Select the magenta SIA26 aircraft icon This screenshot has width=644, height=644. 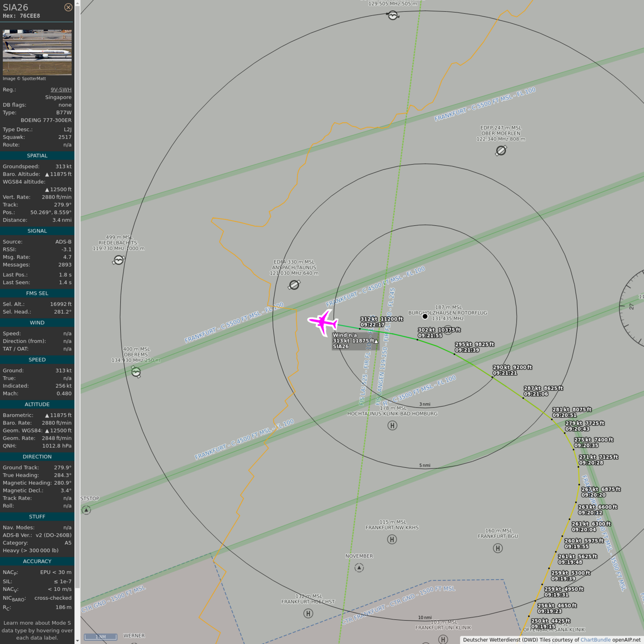pyautogui.click(x=322, y=322)
